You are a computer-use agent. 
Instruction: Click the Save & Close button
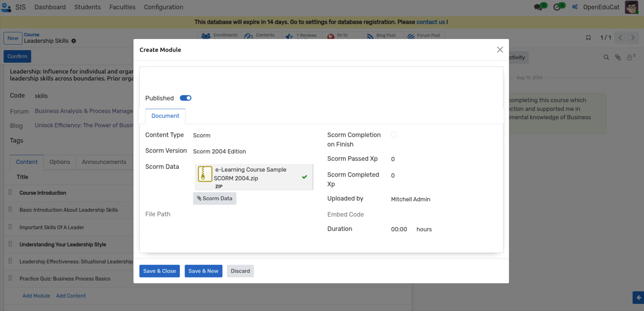[x=160, y=271]
